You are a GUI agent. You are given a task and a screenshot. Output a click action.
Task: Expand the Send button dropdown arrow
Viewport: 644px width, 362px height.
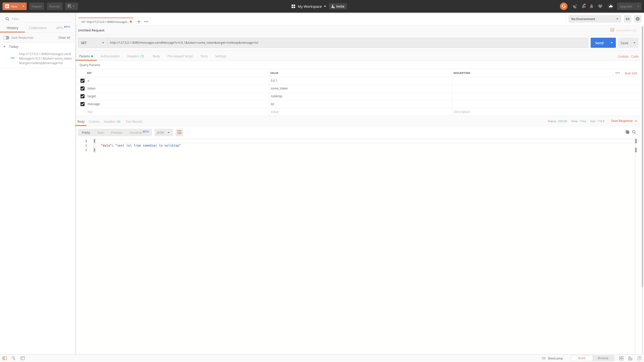coord(612,43)
